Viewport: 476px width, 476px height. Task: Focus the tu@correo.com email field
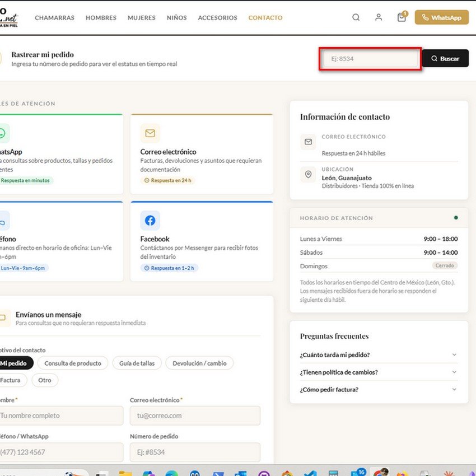pyautogui.click(x=195, y=416)
